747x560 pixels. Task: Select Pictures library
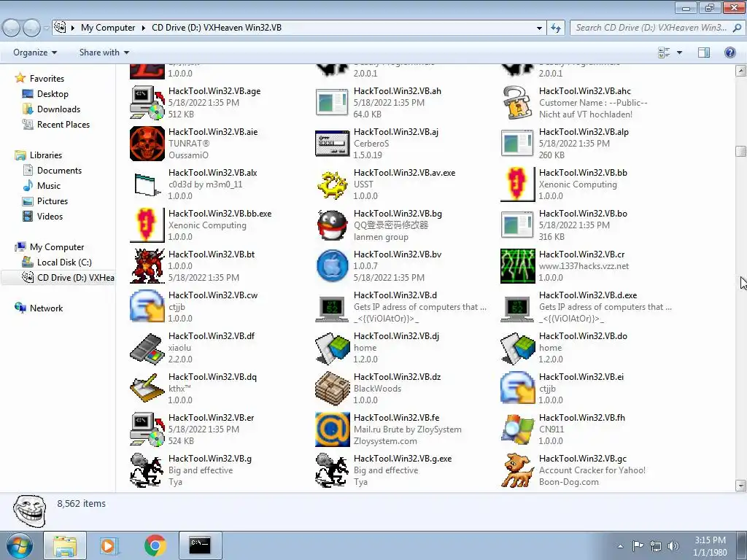click(x=53, y=201)
